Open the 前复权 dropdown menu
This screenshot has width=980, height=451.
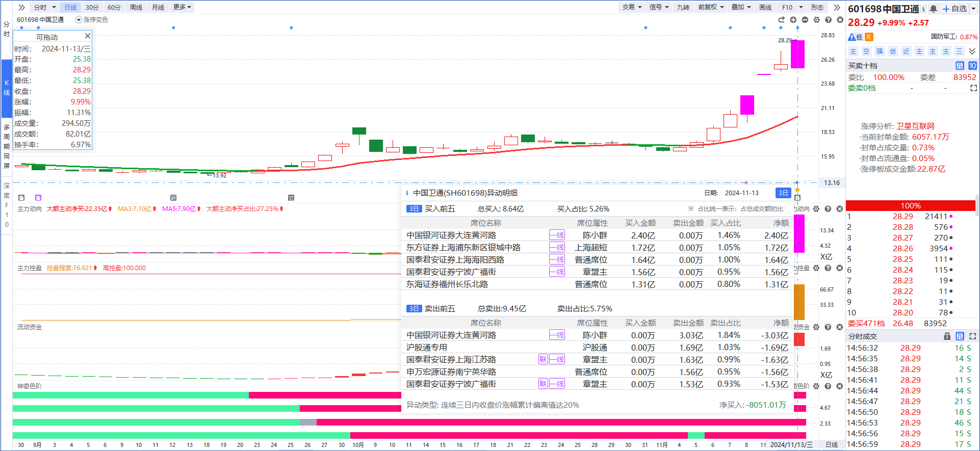point(711,7)
